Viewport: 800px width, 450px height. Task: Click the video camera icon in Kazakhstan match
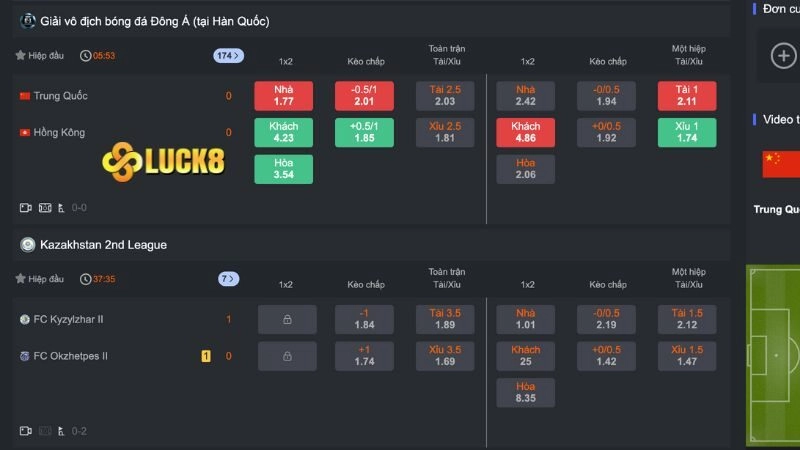26,431
